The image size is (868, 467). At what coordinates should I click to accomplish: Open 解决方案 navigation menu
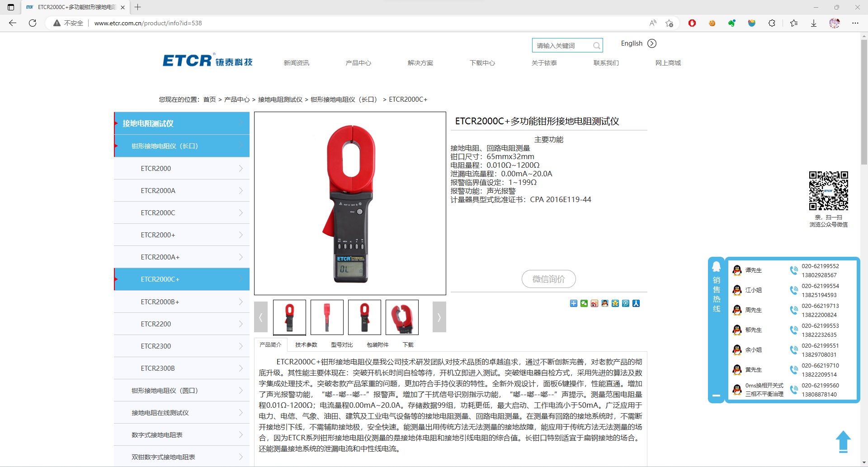(420, 63)
